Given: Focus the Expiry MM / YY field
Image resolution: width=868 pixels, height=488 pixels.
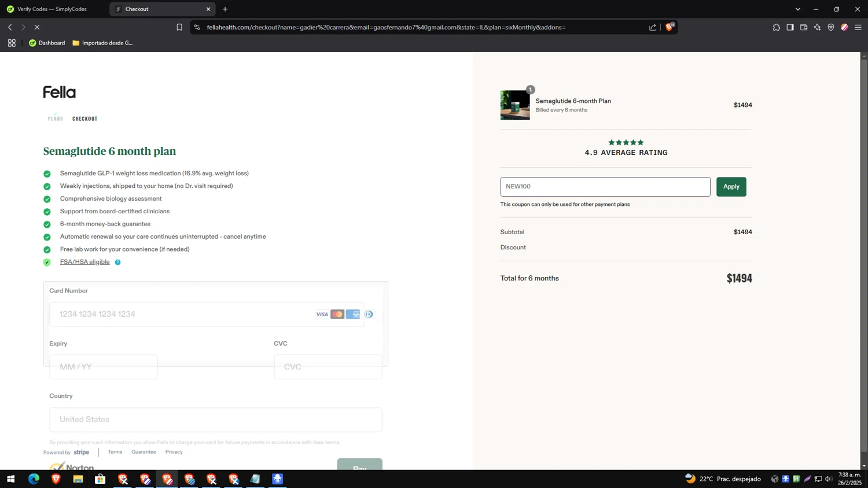Looking at the screenshot, I should coord(103,367).
